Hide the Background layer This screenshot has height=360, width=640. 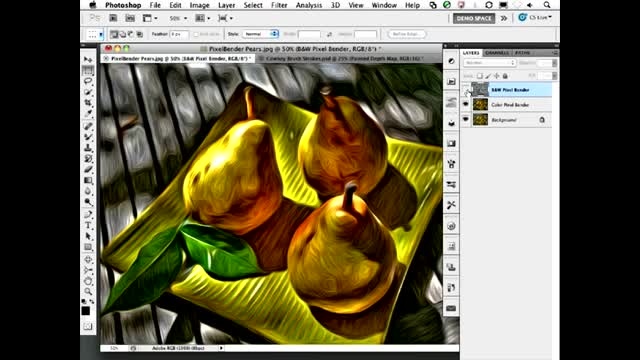click(466, 120)
